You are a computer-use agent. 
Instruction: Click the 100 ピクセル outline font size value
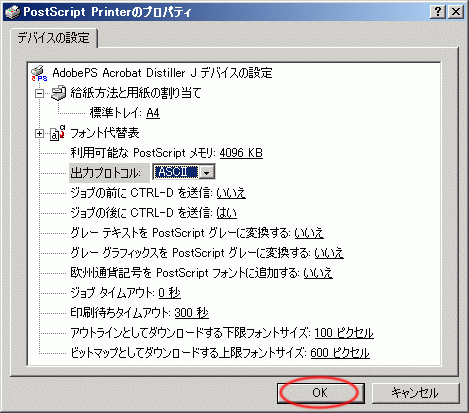tap(344, 333)
